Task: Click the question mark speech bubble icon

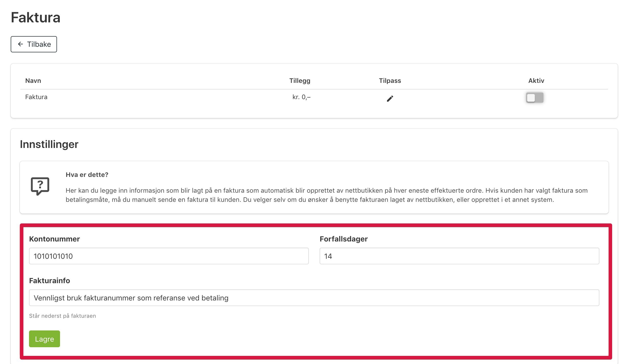Action: [40, 186]
